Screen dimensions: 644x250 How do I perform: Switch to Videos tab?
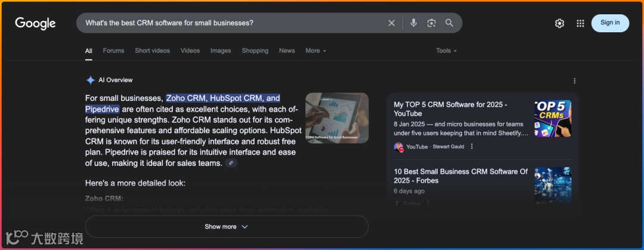click(x=190, y=51)
